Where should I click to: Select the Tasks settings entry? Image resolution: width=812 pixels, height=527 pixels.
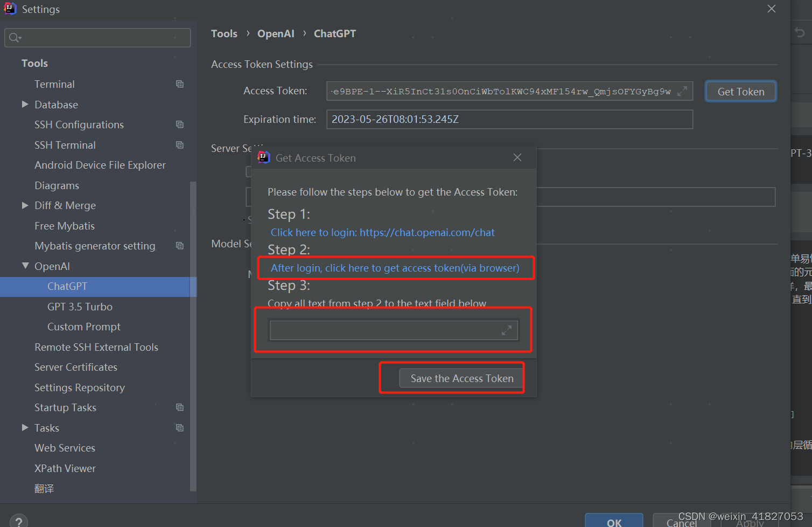pyautogui.click(x=47, y=428)
